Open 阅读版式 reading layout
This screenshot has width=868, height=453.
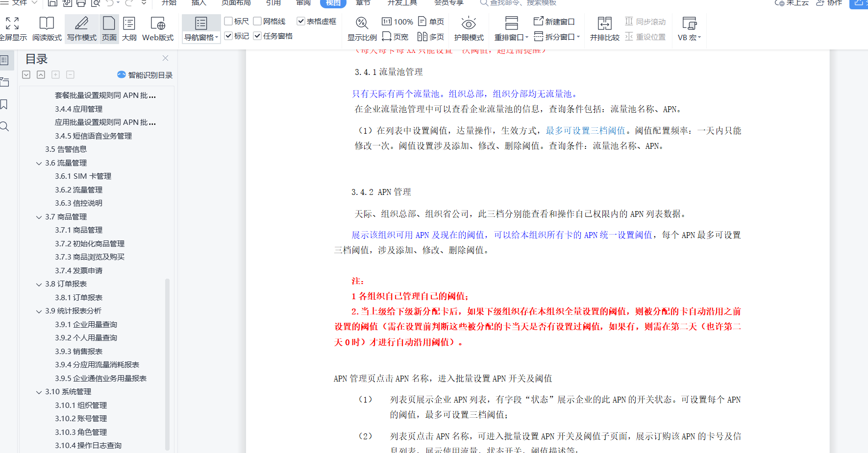pyautogui.click(x=47, y=29)
